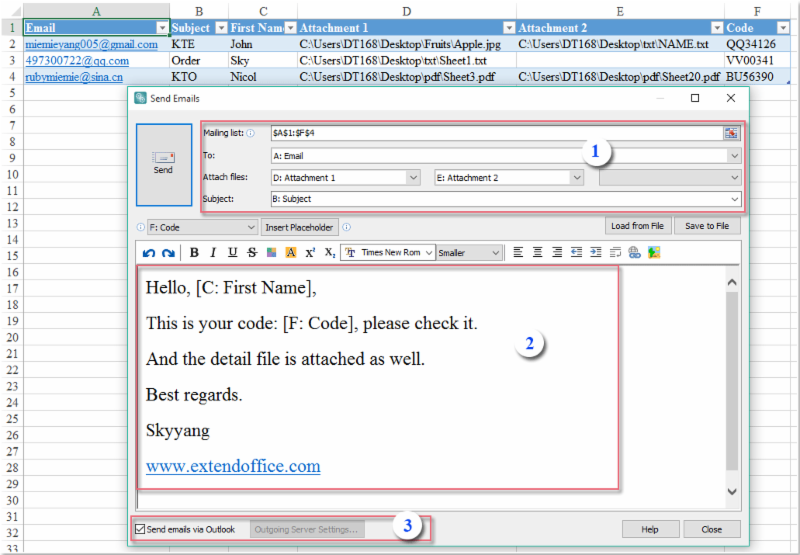
Task: Click the miemieyang005@gmail.com email link
Action: click(92, 44)
